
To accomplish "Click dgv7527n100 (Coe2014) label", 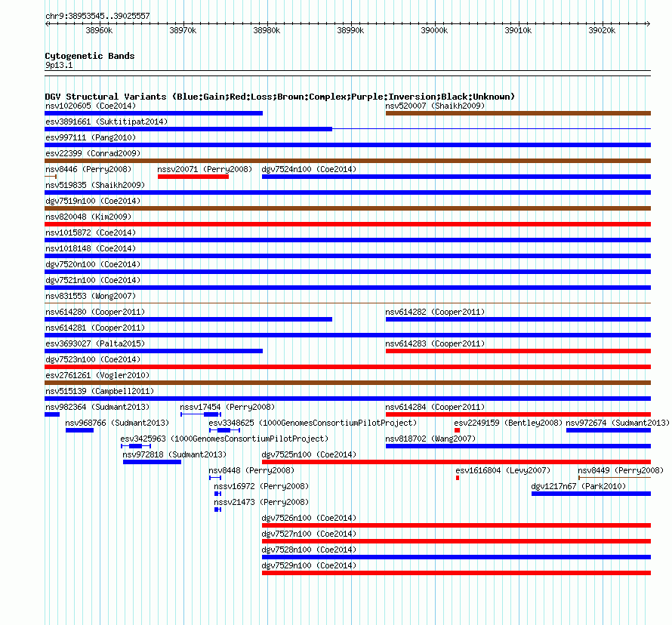I will (309, 534).
